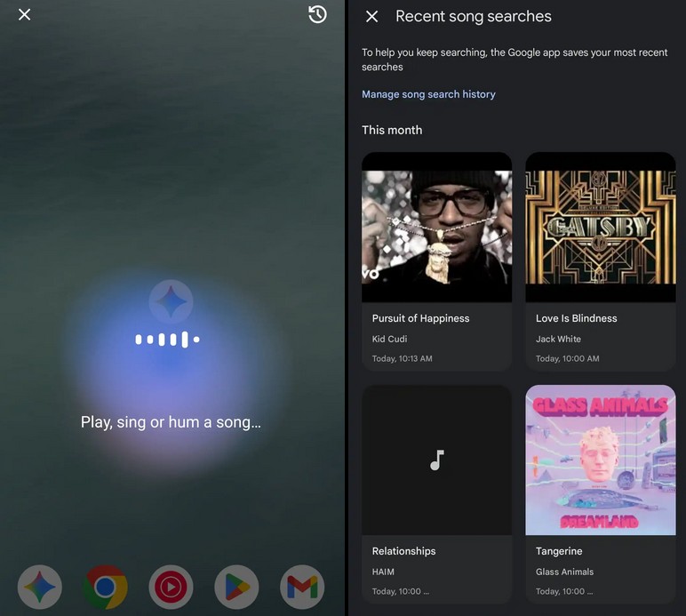The height and width of the screenshot is (616, 686).
Task: Open the Gemini app in the dock
Action: pos(40,587)
